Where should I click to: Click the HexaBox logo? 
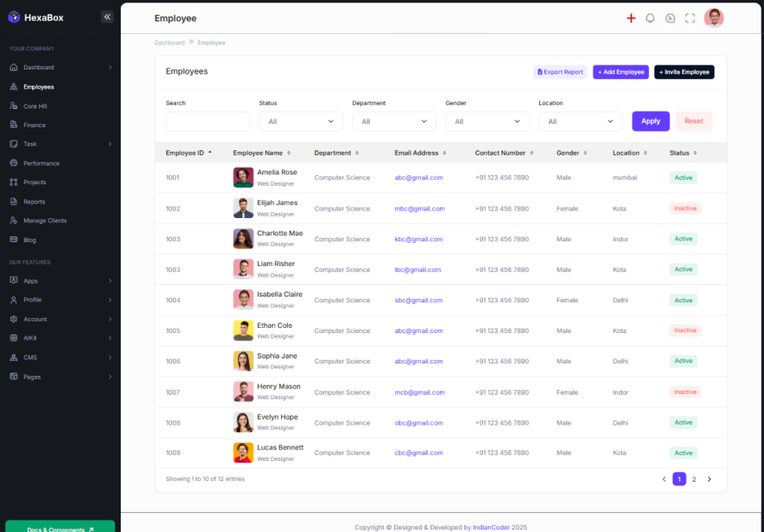[x=36, y=17]
